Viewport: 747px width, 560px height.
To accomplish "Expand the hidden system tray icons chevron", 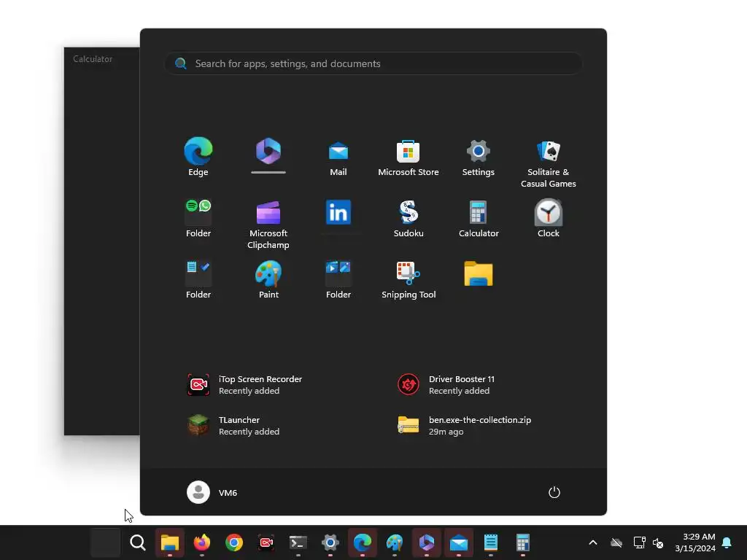I will pyautogui.click(x=593, y=542).
